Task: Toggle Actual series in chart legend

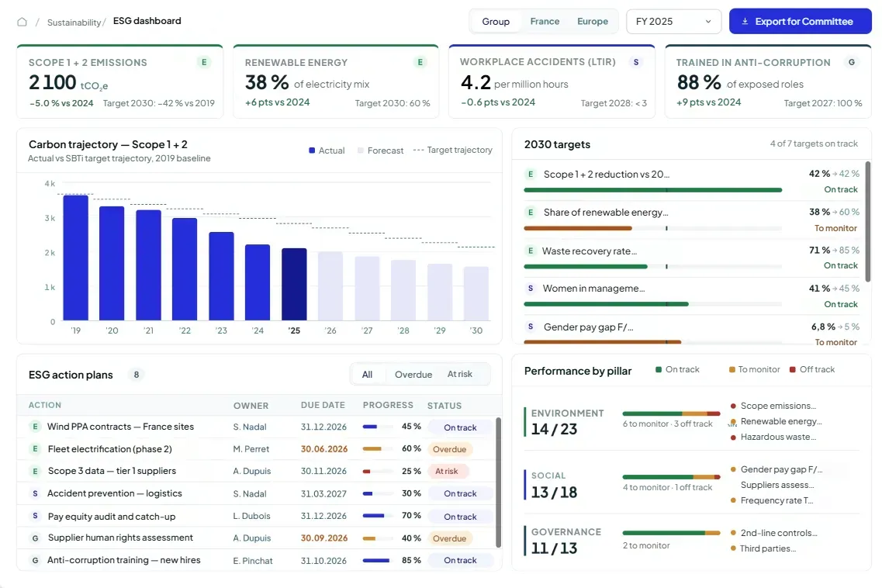Action: 327,150
